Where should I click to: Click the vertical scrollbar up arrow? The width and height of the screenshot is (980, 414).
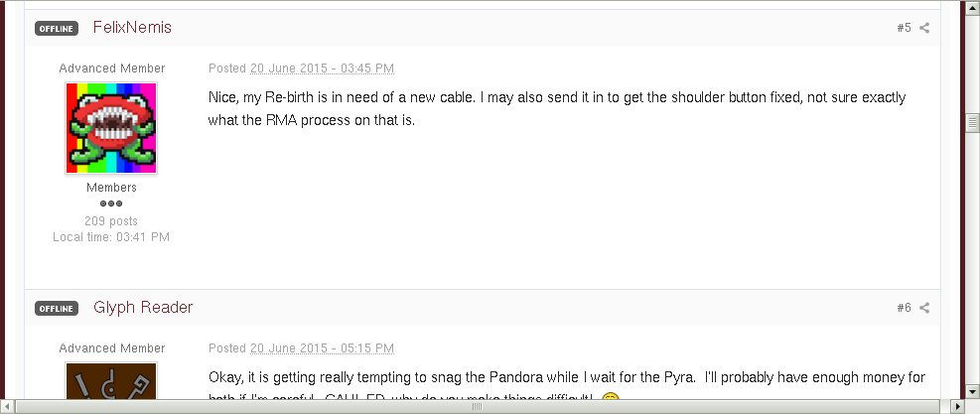point(972,7)
